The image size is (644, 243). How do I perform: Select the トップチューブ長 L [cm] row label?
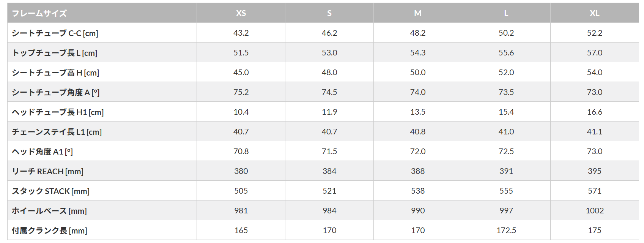tap(55, 53)
